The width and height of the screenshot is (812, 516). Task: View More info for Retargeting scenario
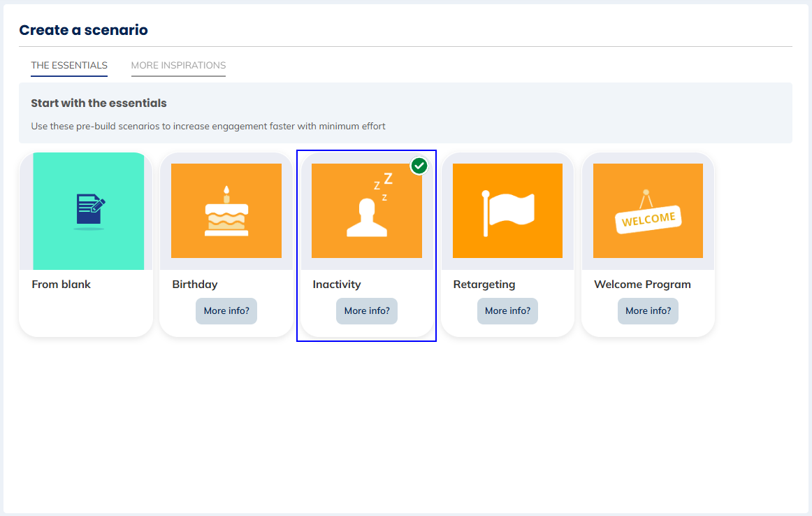pyautogui.click(x=507, y=310)
